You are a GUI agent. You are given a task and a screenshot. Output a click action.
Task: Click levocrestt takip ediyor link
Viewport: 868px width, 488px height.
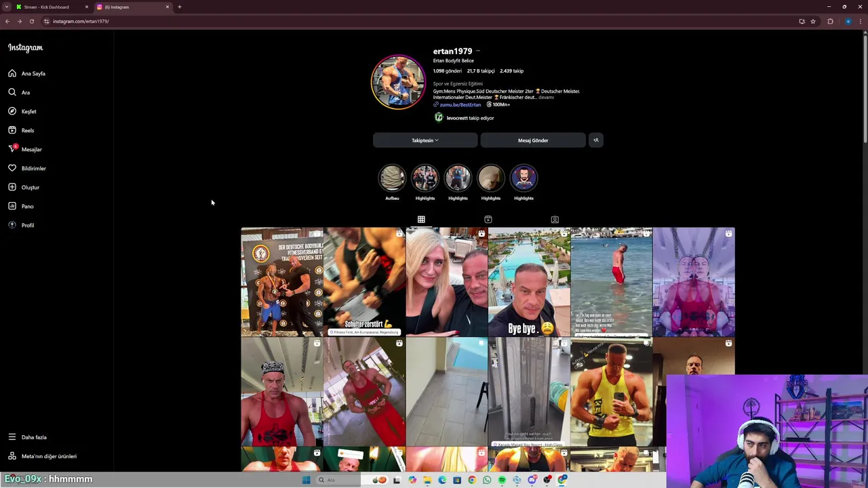tap(470, 118)
